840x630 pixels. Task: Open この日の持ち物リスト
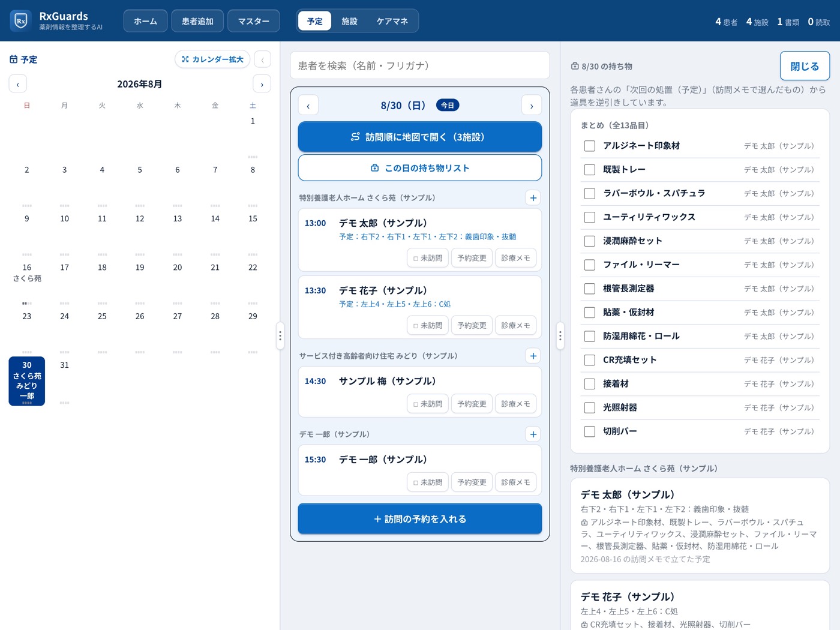tap(420, 168)
